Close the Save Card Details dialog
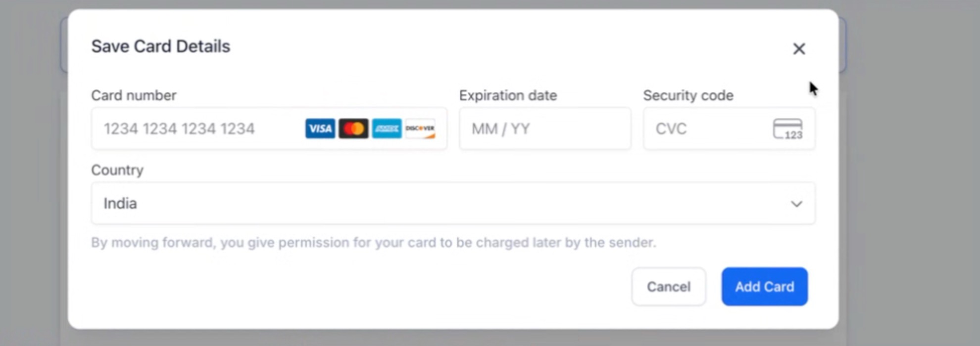This screenshot has height=346, width=980. pos(799,49)
